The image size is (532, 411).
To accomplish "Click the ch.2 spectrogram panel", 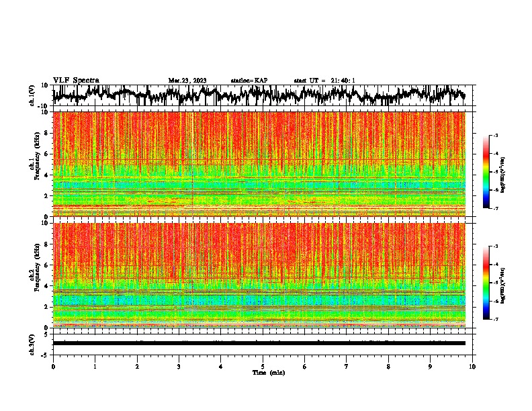I will tap(259, 275).
